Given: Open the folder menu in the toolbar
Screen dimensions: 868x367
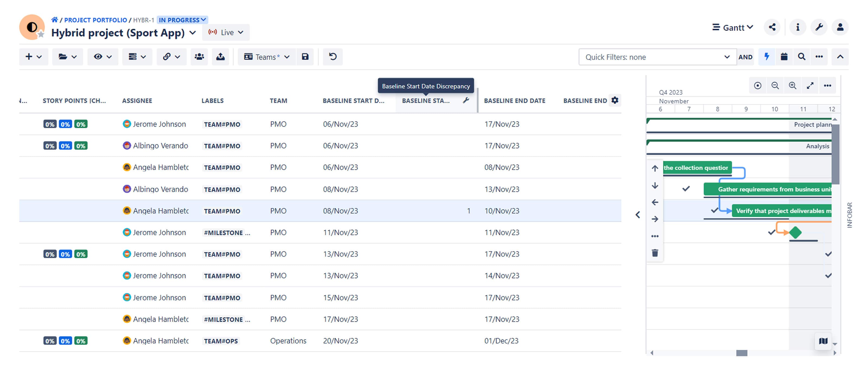Looking at the screenshot, I should coord(67,57).
